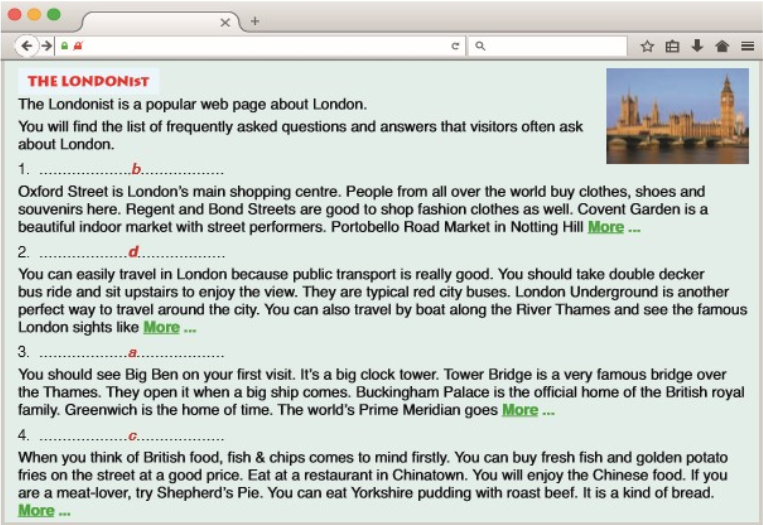Go forward with the forward arrow

[x=47, y=46]
